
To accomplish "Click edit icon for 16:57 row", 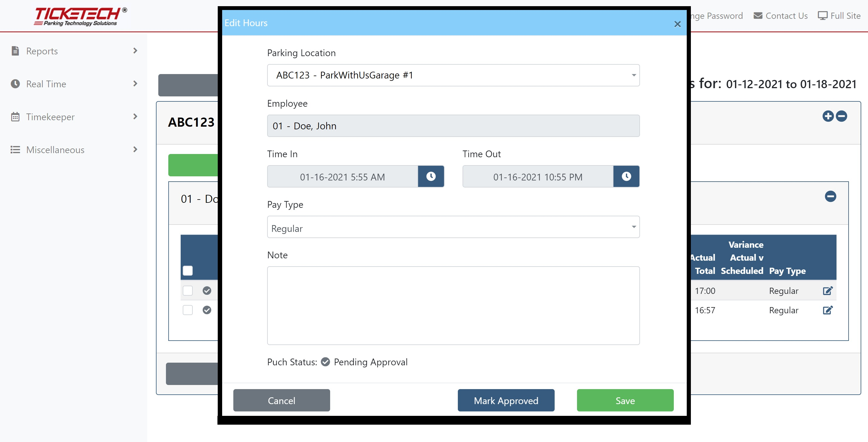I will click(828, 310).
